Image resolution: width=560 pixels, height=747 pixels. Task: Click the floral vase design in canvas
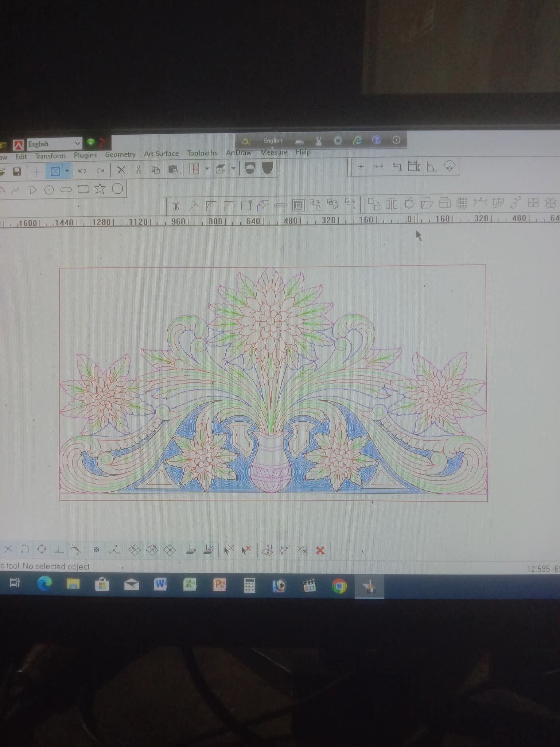(273, 381)
